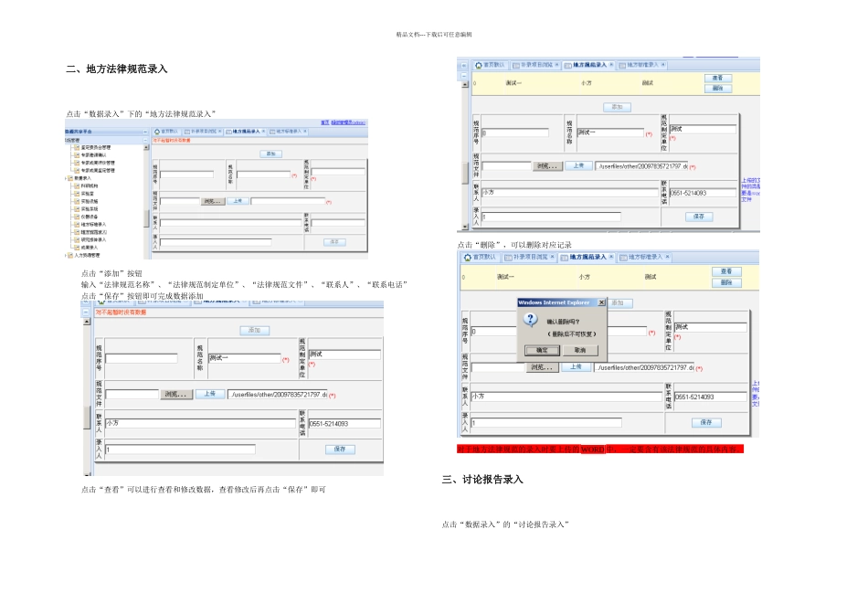The width and height of the screenshot is (868, 614).
Task: Select 实验室 in the sidebar tree
Action: pyautogui.click(x=87, y=194)
